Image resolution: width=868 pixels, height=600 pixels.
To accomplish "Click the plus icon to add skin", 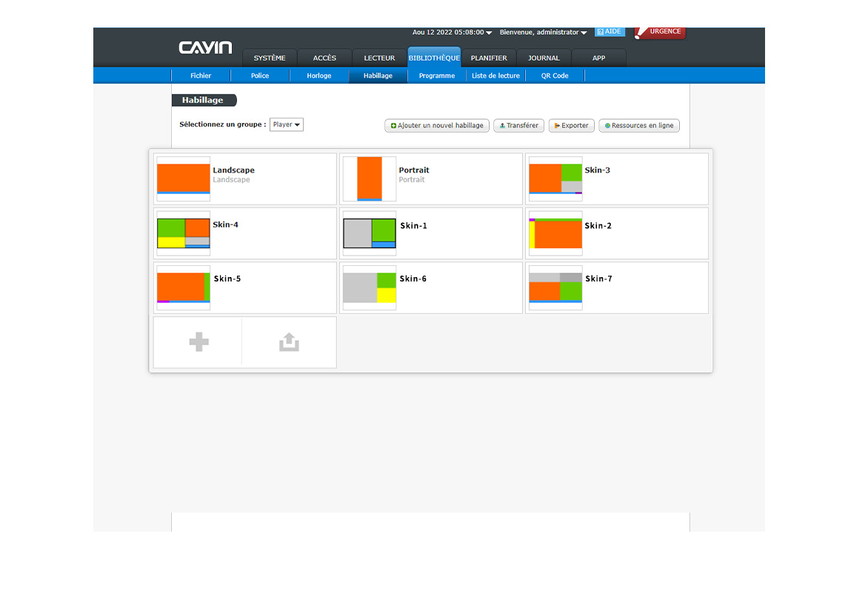I will point(198,342).
